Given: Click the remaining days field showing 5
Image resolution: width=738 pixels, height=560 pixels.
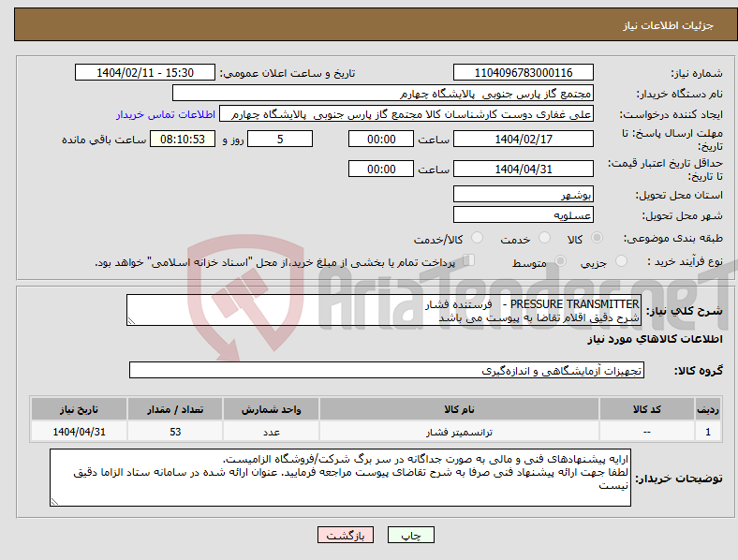Looking at the screenshot, I should click(280, 140).
